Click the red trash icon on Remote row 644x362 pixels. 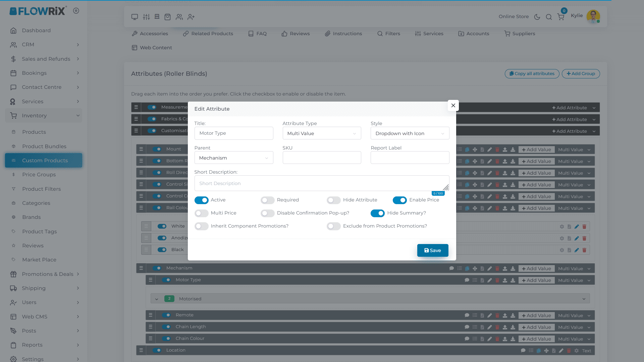497,315
